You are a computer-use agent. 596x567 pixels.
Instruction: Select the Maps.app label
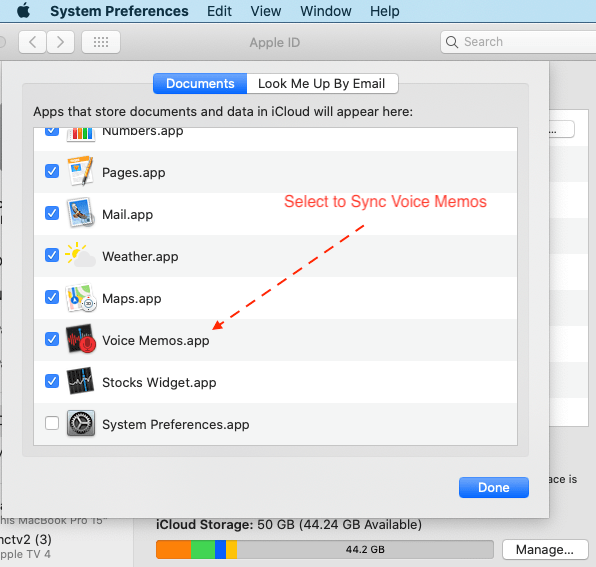click(x=132, y=298)
